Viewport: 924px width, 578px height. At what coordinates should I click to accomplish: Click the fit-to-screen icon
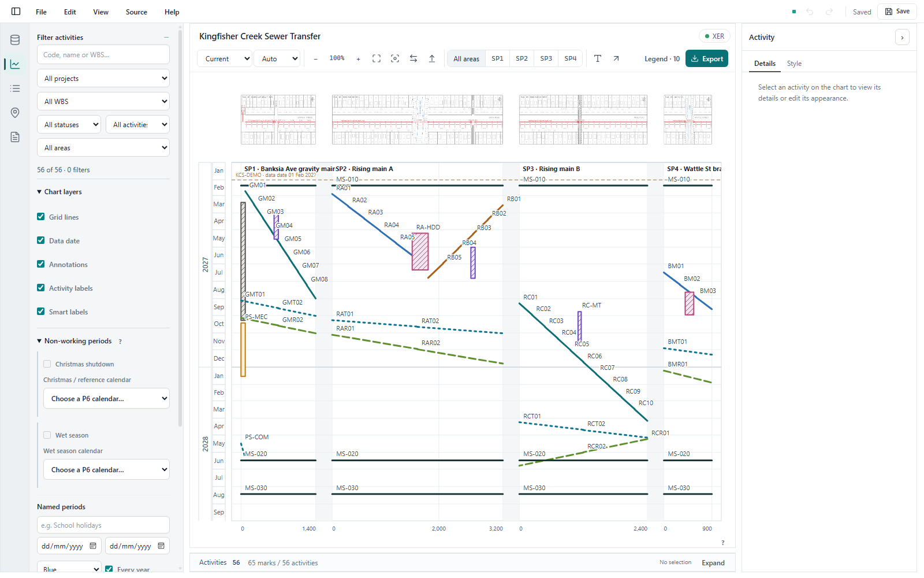[x=377, y=58]
